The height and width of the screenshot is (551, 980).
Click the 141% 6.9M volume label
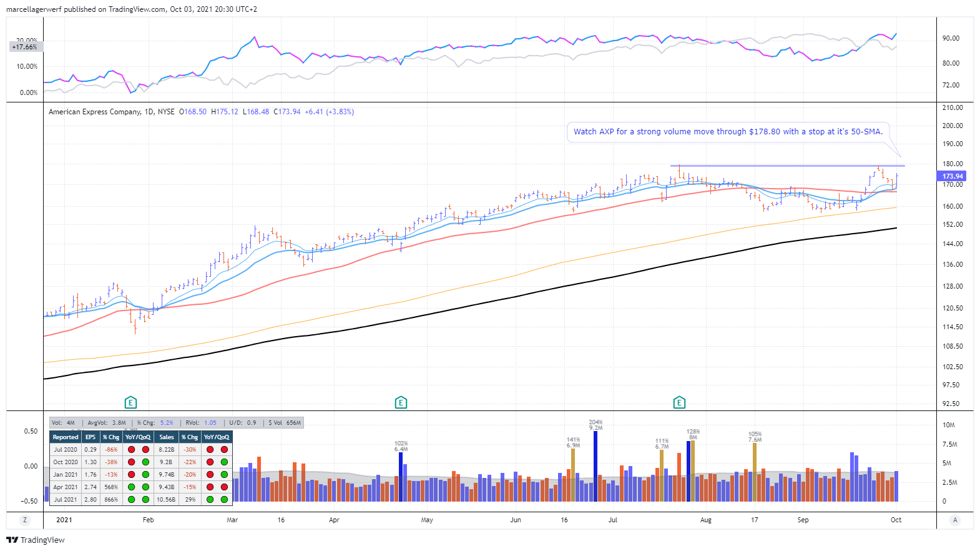click(x=573, y=442)
